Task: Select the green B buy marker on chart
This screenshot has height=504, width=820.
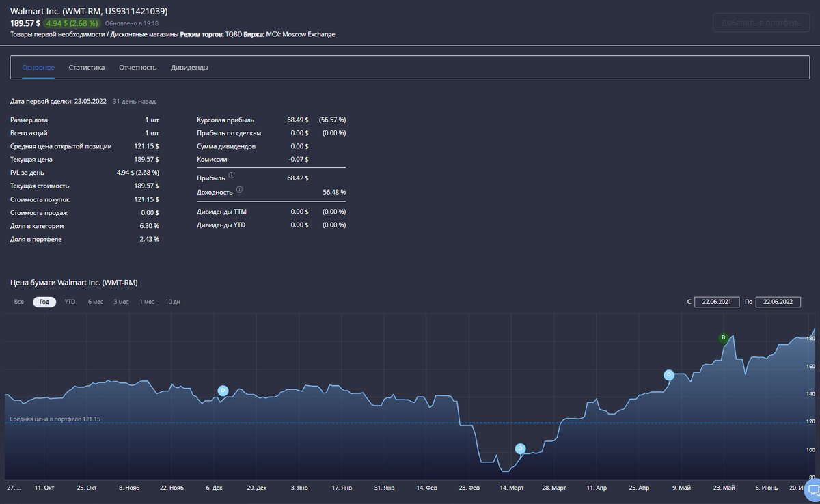Action: [723, 337]
